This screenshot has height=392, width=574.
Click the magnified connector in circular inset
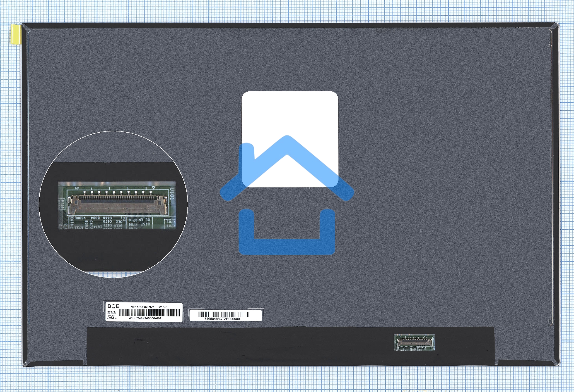[x=118, y=204]
